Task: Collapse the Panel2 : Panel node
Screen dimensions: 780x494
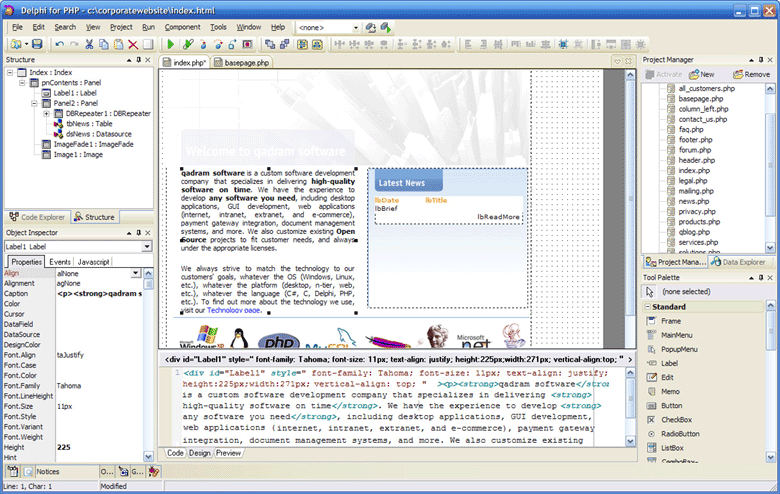Action: [x=34, y=103]
